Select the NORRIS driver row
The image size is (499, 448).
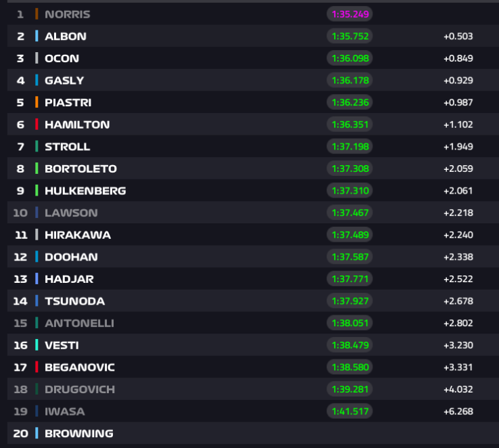coord(253,14)
